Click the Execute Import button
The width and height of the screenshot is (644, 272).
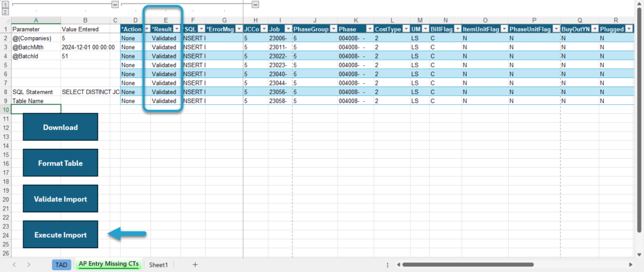coord(60,235)
